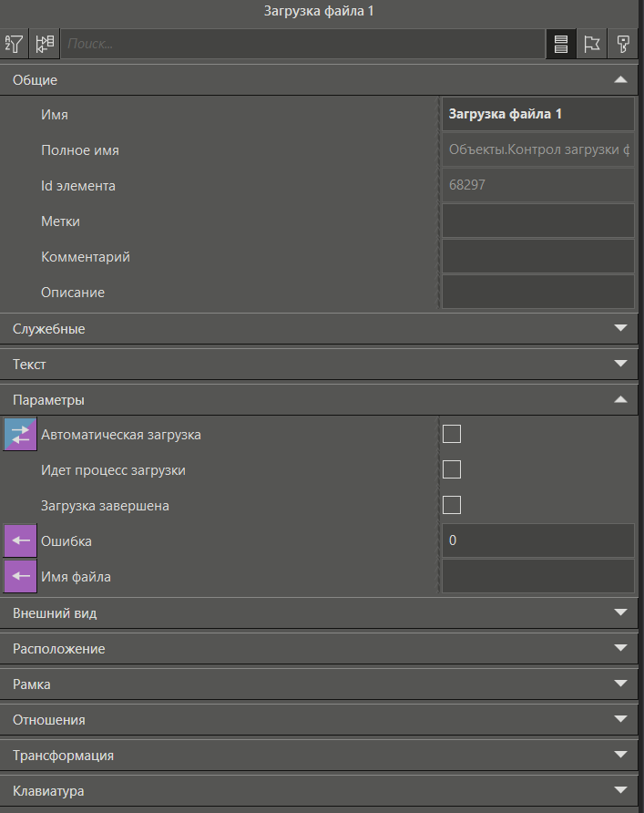Select the filter properties icon in toolbar
Screen dimensions: 644x813
tap(15, 43)
